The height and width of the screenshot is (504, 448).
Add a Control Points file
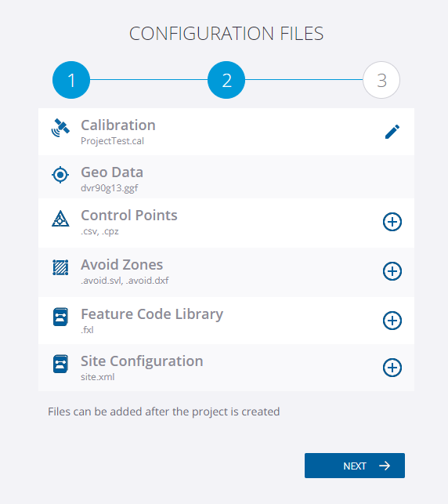coord(392,222)
